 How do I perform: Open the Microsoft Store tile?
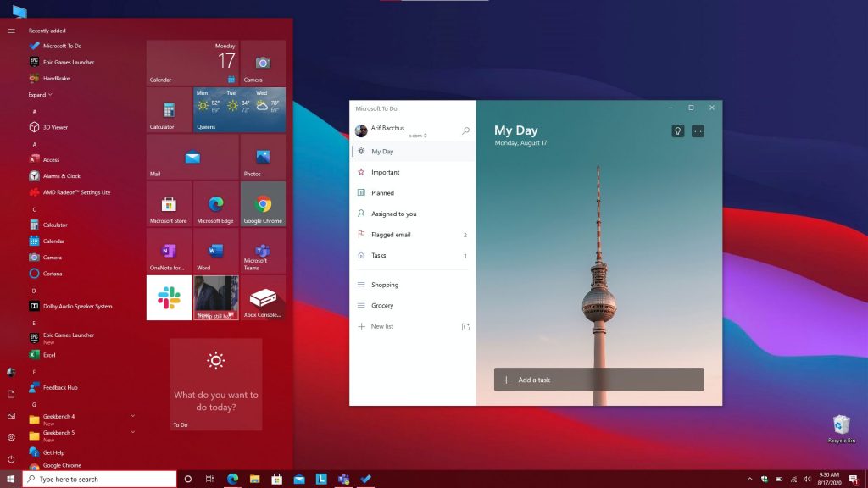[x=169, y=203]
